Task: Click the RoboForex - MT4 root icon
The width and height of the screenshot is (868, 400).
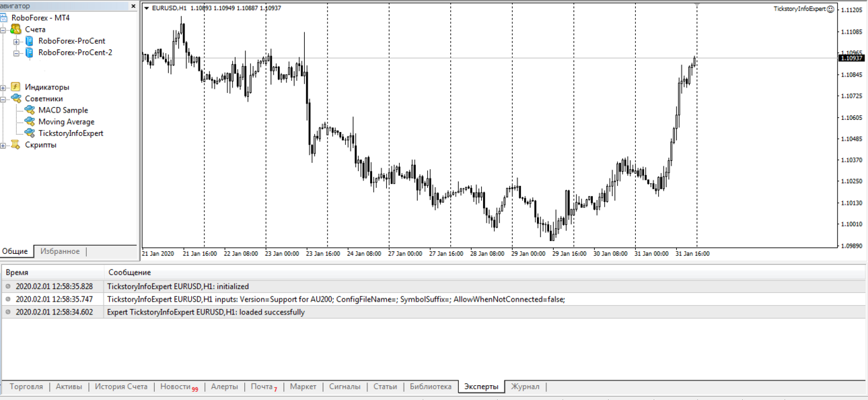Action: coord(3,18)
